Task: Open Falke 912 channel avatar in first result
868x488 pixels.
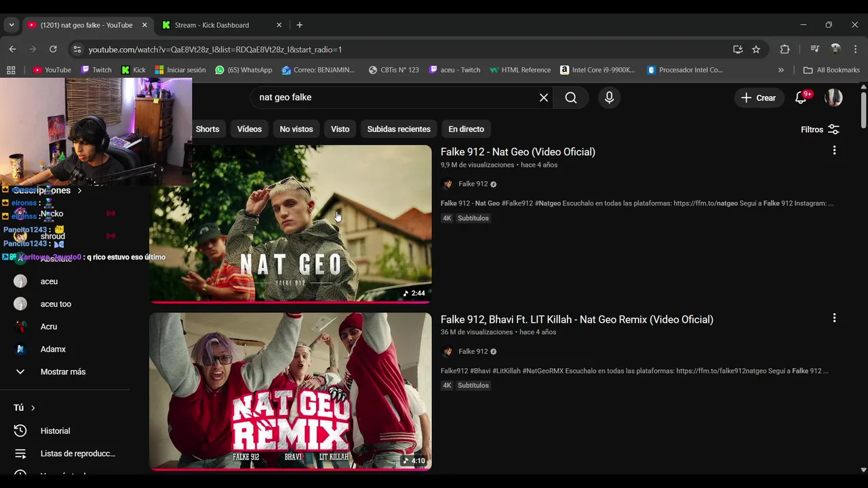Action: tap(447, 184)
